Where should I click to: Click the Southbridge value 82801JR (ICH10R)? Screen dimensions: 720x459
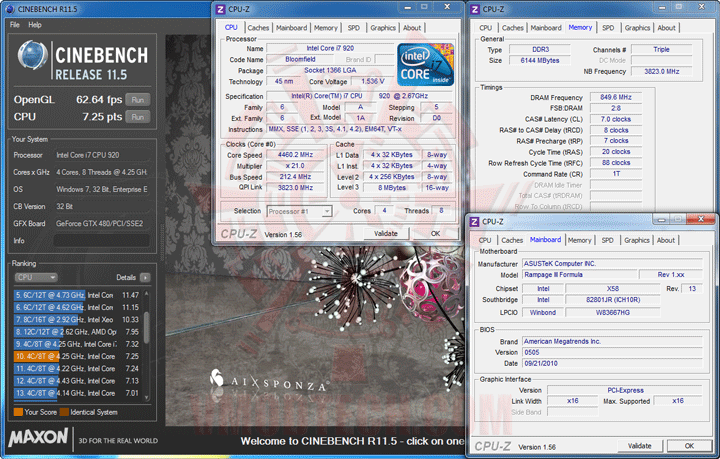click(613, 300)
